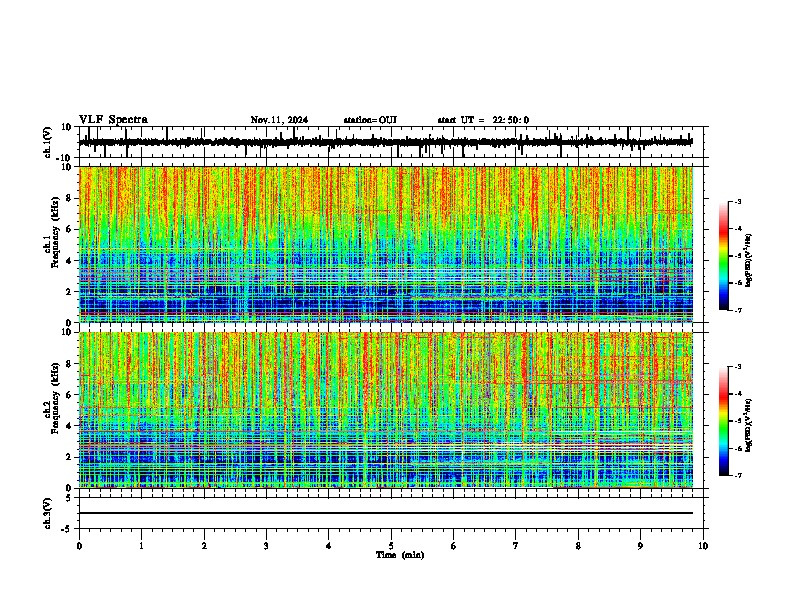Click the "ch.3(V)" axis label
Image resolution: width=792 pixels, height=612 pixels.
coord(48,514)
